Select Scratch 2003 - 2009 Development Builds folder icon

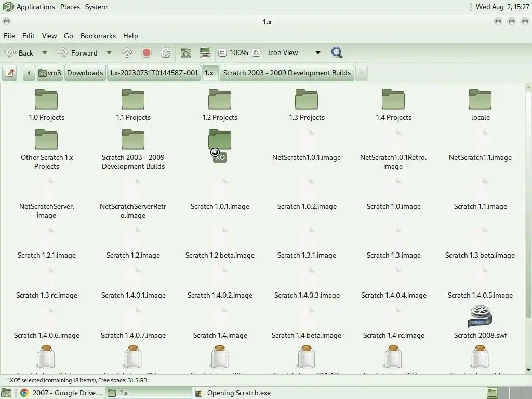tap(133, 139)
